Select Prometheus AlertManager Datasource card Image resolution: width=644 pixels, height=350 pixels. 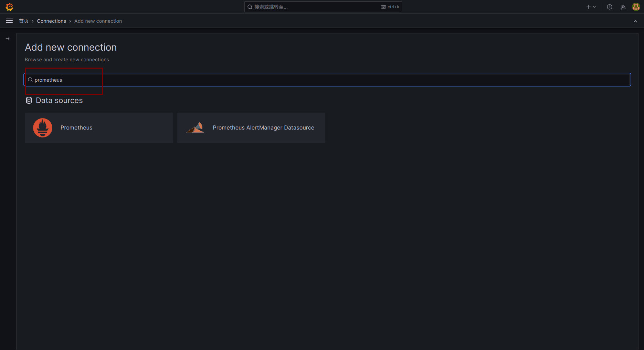click(x=251, y=128)
